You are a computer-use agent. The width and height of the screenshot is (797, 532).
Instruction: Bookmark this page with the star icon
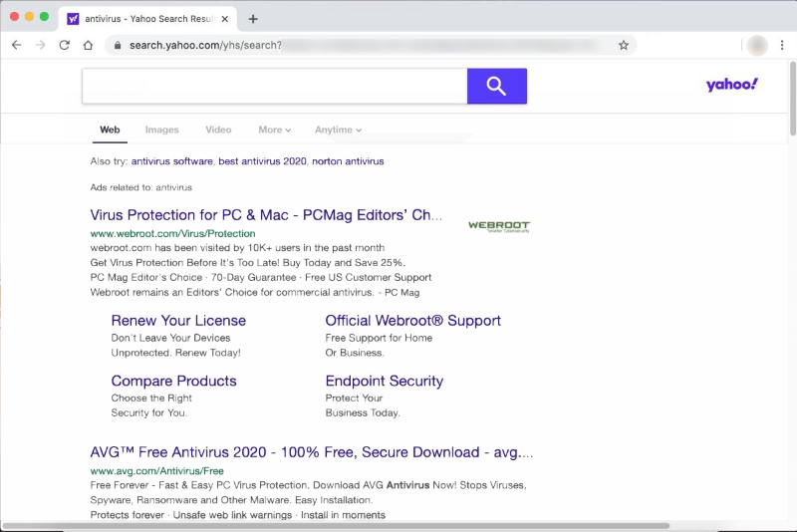pos(624,45)
